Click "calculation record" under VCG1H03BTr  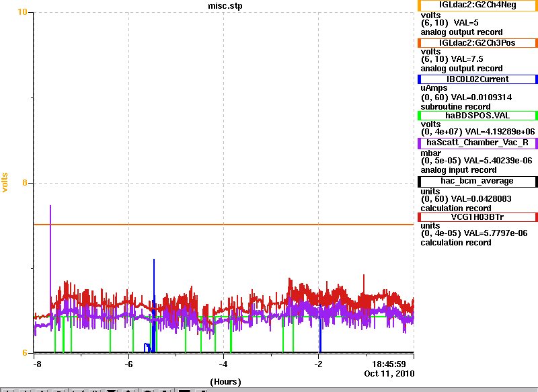click(x=456, y=243)
